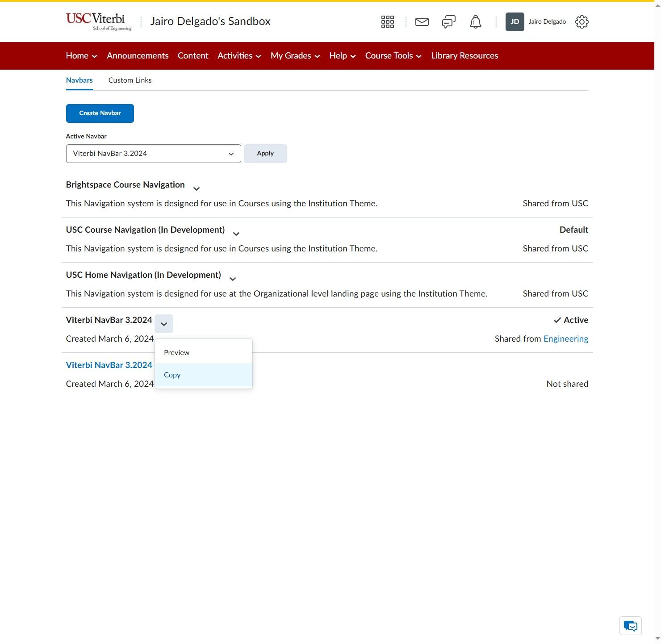Expand the Activities navigation menu
The width and height of the screenshot is (661, 644).
[x=239, y=56]
